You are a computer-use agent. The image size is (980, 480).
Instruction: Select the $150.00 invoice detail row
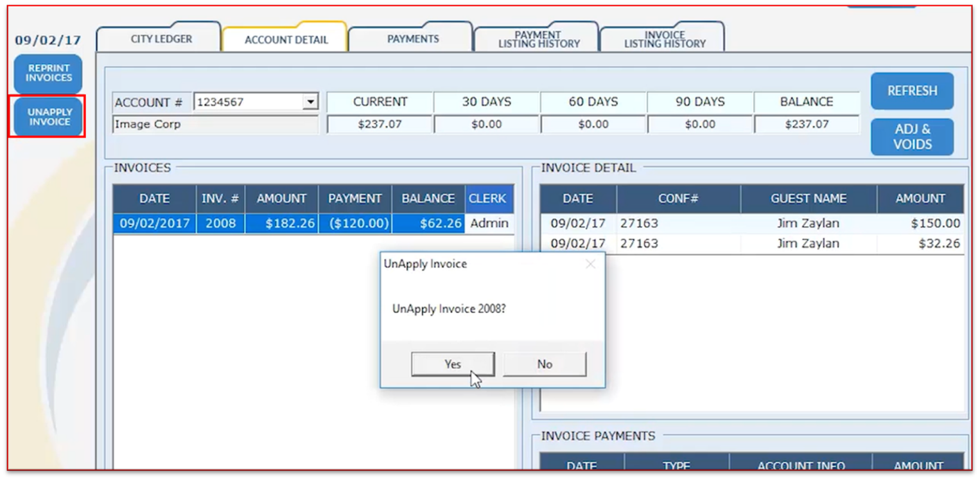click(751, 224)
